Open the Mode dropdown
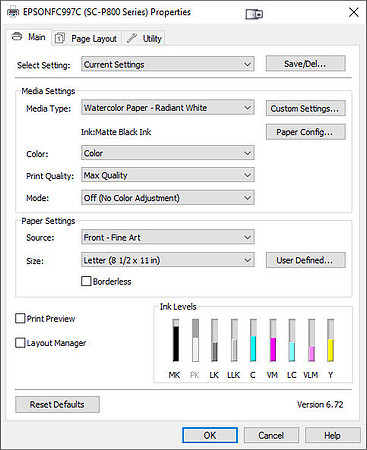The width and height of the screenshot is (367, 450). pyautogui.click(x=168, y=198)
